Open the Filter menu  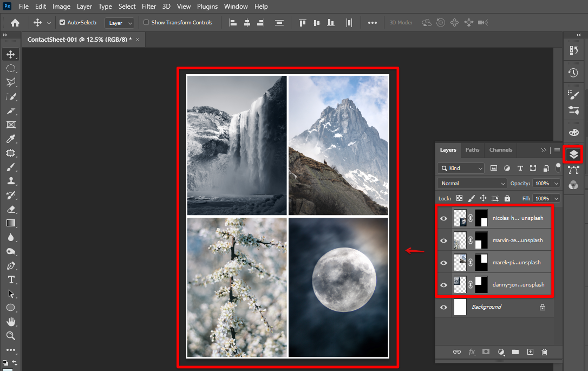pyautogui.click(x=148, y=6)
